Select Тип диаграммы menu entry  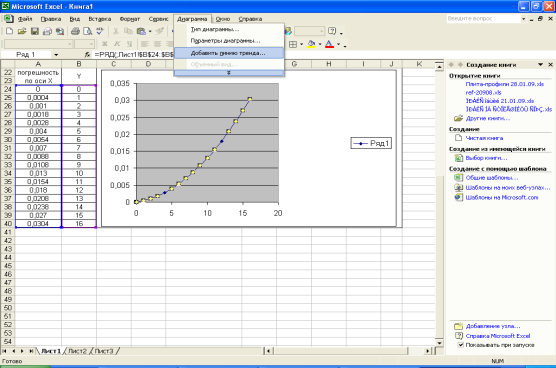tap(229, 29)
